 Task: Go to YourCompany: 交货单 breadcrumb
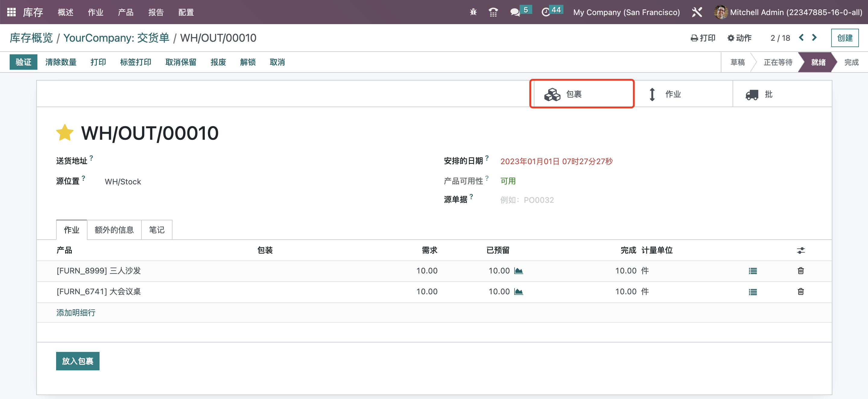[116, 38]
